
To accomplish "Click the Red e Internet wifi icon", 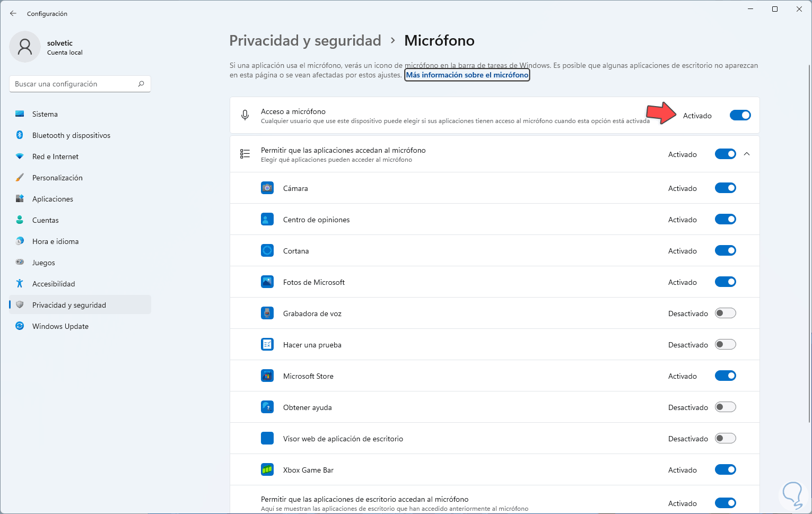I will tap(20, 156).
